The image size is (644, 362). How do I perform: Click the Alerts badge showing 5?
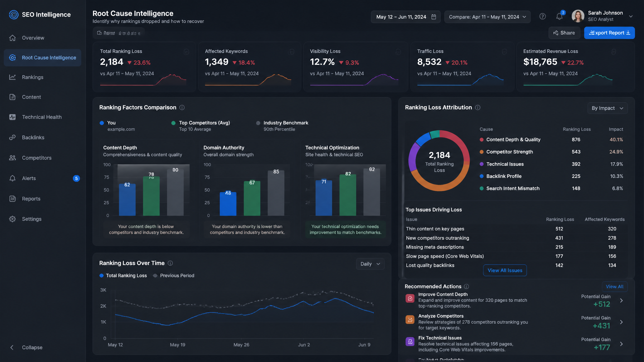[76, 178]
